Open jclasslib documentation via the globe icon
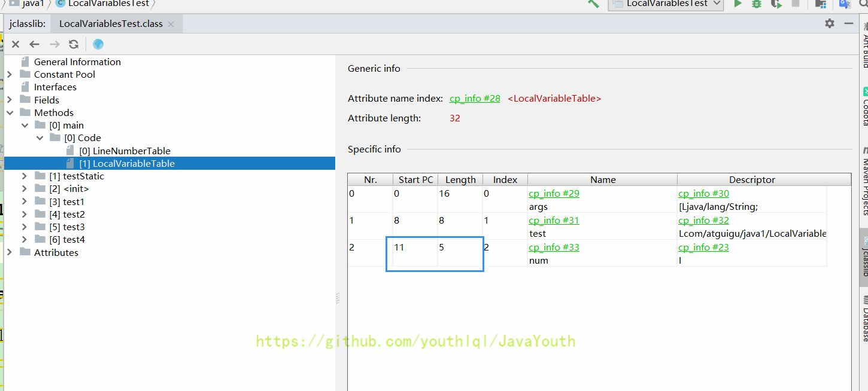The height and width of the screenshot is (391, 868). pyautogui.click(x=98, y=44)
